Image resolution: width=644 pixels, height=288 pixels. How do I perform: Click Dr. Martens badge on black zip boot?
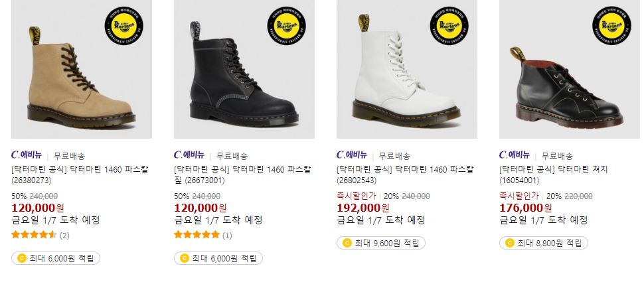coord(286,25)
